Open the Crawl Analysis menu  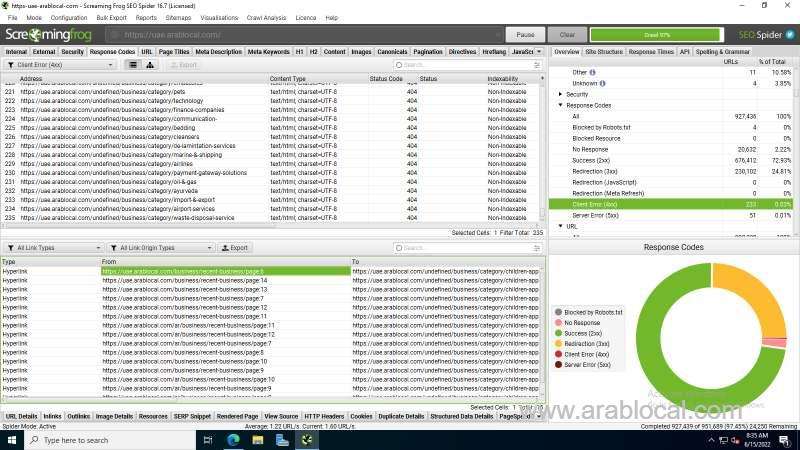pos(266,18)
